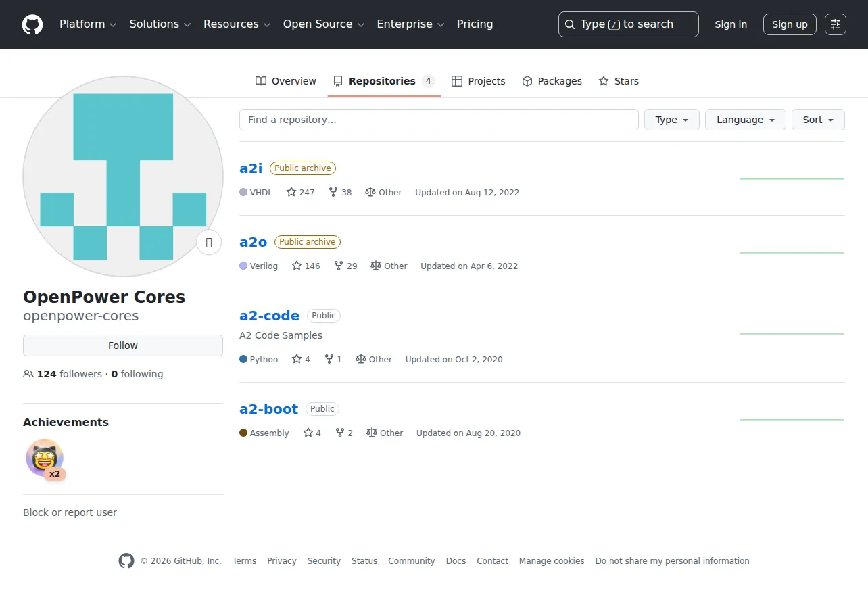
Task: Click the a2-boot activity sparkline graph
Action: click(792, 420)
